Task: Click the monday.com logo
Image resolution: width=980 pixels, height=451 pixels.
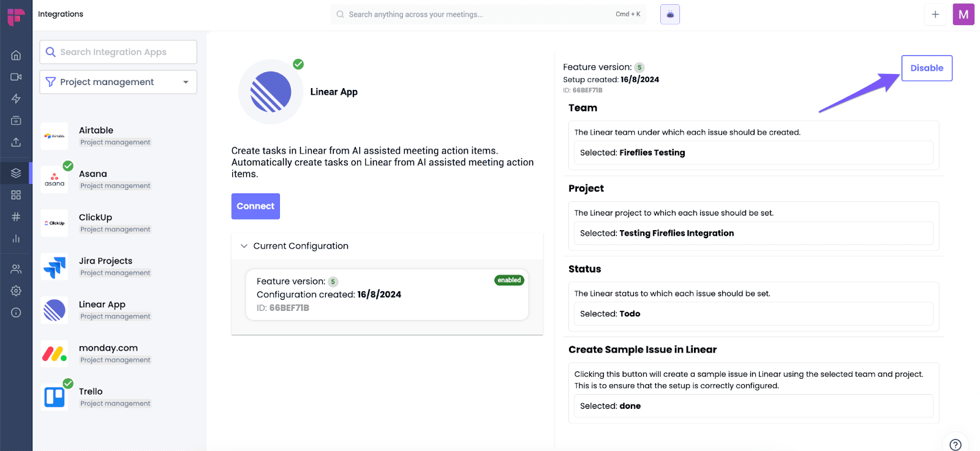Action: point(55,354)
